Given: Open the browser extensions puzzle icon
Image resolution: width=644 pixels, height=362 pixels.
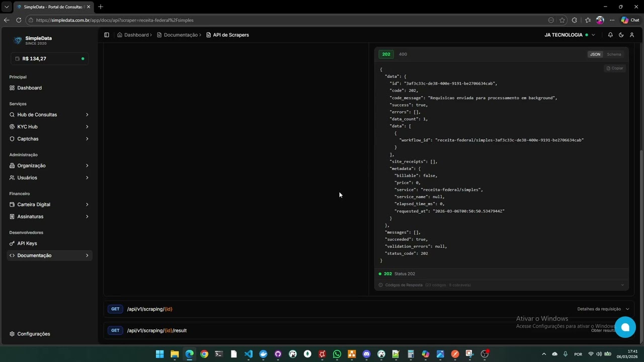Looking at the screenshot, I should coord(575,20).
